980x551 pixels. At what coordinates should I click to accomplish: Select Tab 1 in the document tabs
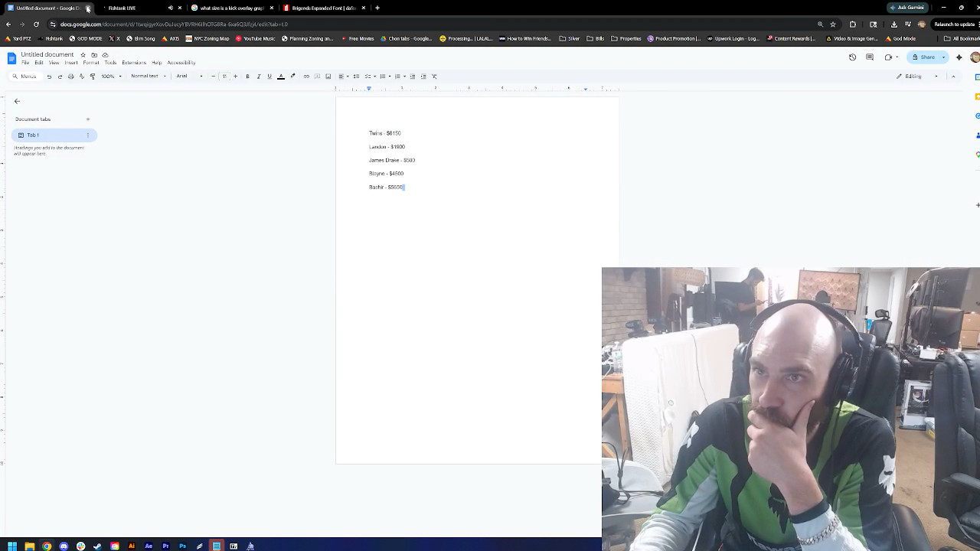pyautogui.click(x=54, y=135)
